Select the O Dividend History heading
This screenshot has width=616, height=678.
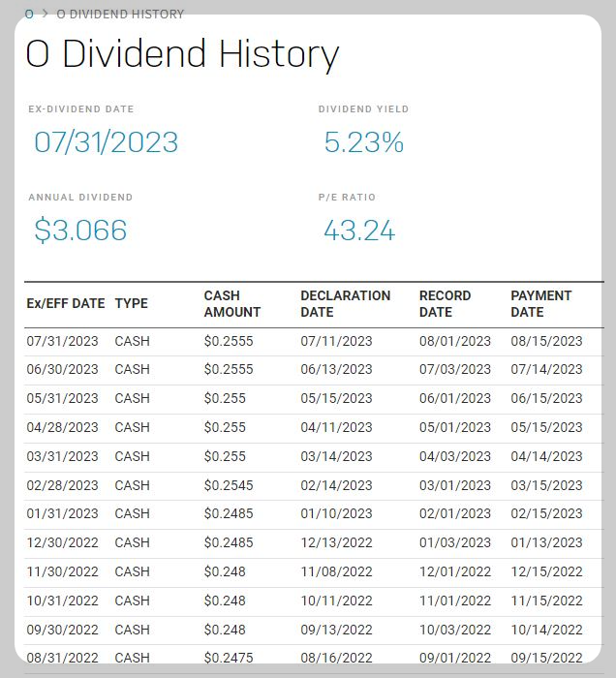click(182, 53)
